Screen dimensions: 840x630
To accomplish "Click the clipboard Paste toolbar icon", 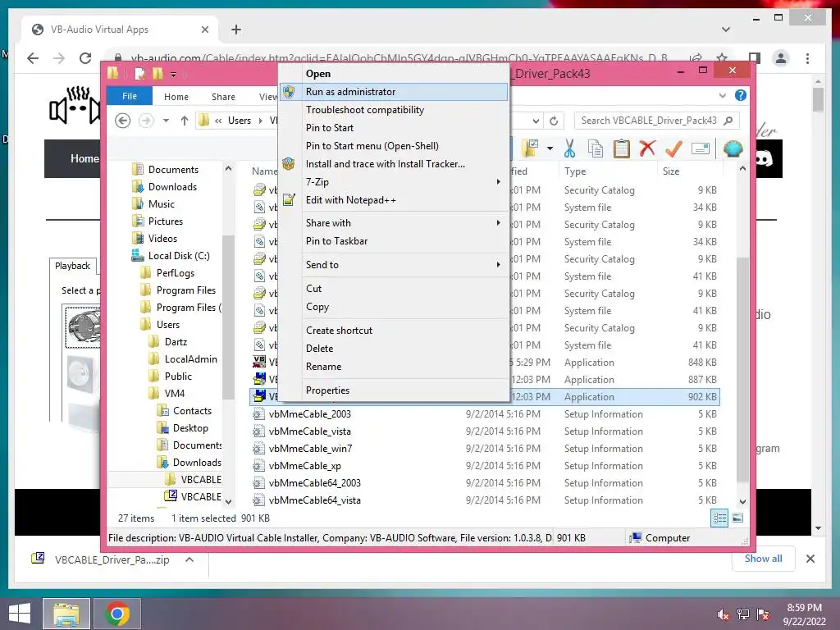I will [622, 148].
